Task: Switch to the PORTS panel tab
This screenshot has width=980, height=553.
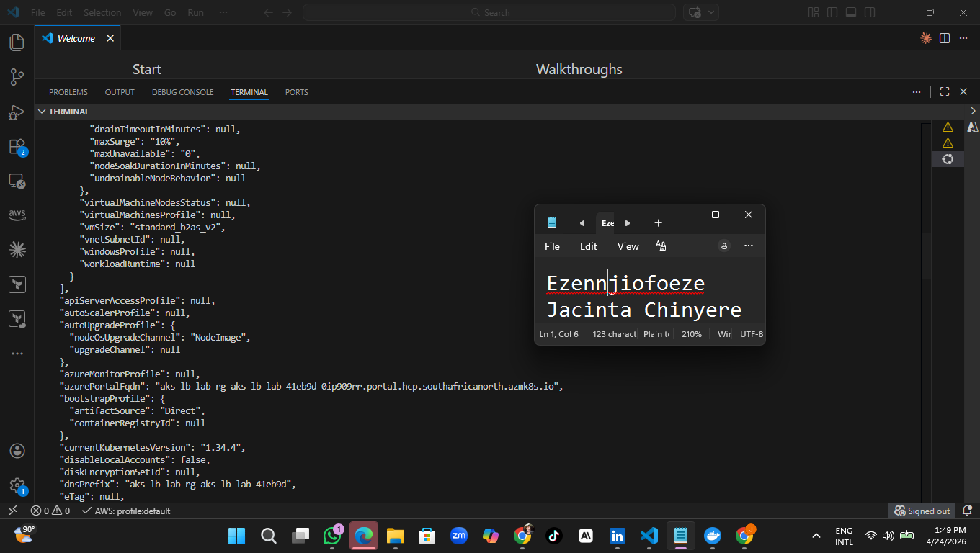Action: click(x=296, y=92)
